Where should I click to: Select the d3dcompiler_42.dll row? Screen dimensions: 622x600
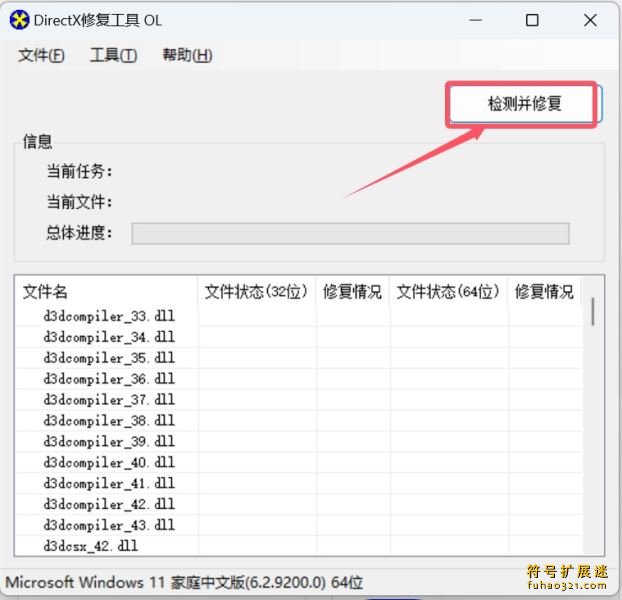coord(299,504)
